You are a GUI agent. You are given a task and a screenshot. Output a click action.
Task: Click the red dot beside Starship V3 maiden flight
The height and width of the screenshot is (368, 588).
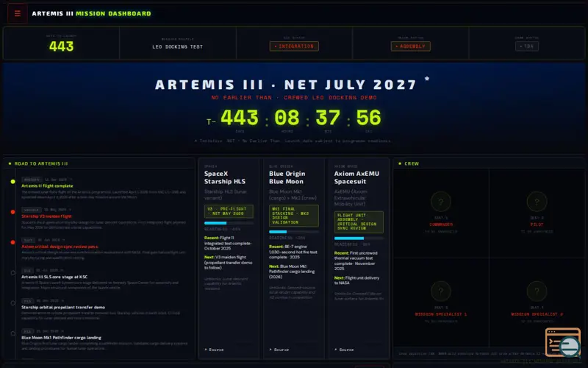click(12, 212)
